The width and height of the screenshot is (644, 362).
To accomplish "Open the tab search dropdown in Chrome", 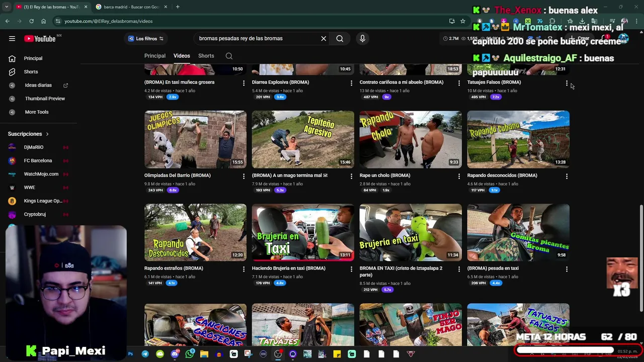I will click(7, 7).
